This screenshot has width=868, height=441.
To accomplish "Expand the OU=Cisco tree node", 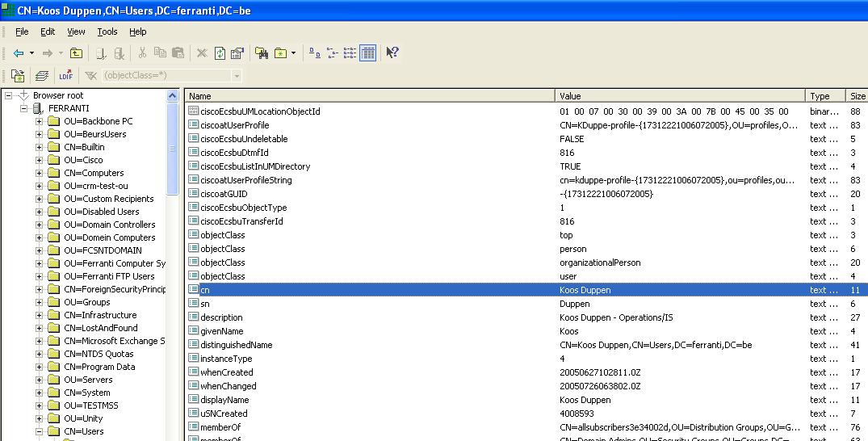I will [40, 160].
